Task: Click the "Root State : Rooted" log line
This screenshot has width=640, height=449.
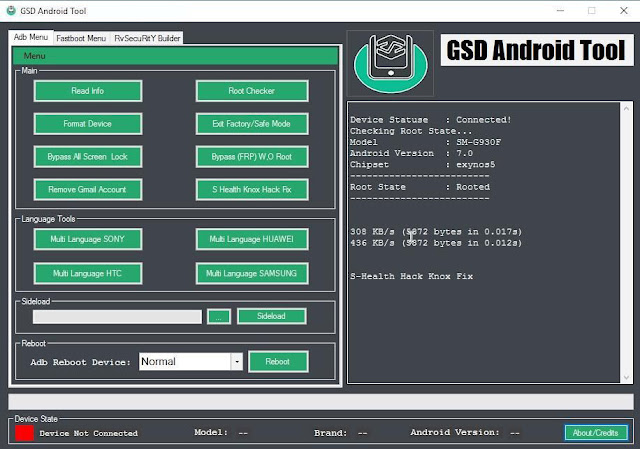Action: (x=420, y=187)
